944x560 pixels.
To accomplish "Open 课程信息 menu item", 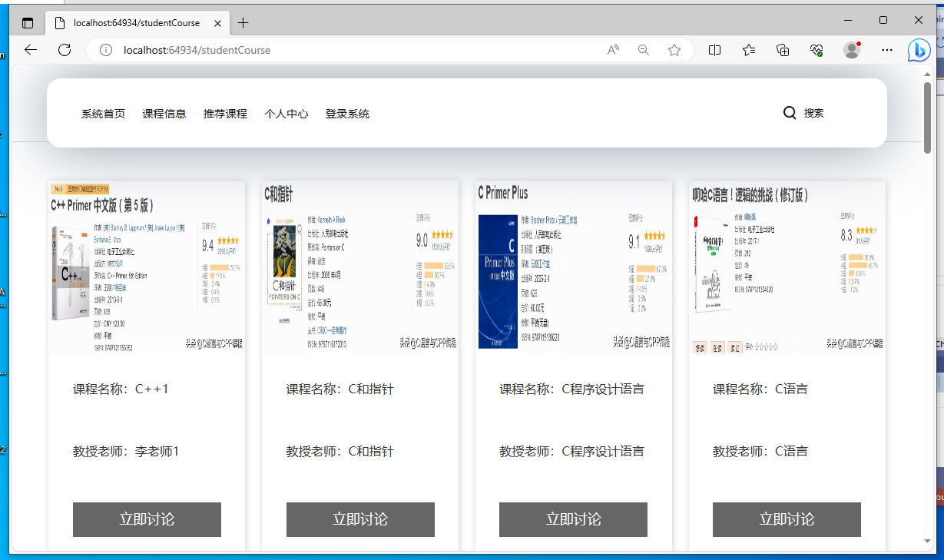I will point(164,114).
